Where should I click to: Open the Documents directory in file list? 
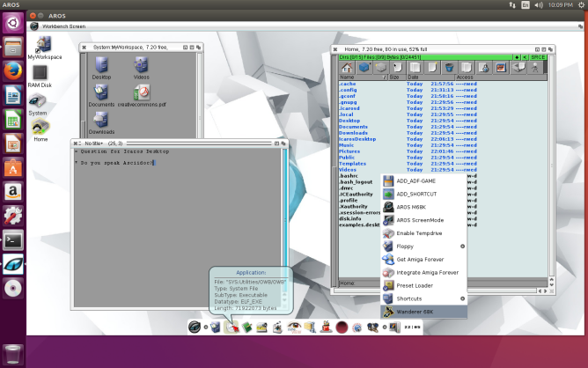click(353, 127)
